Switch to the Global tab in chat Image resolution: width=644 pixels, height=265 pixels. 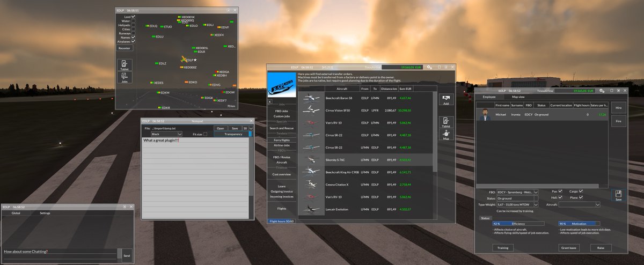(x=16, y=213)
